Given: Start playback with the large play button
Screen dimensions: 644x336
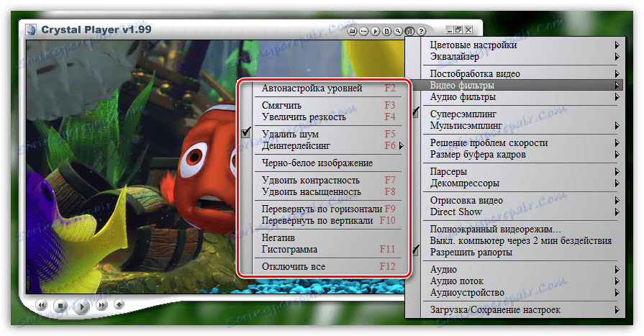Looking at the screenshot, I should [82, 307].
